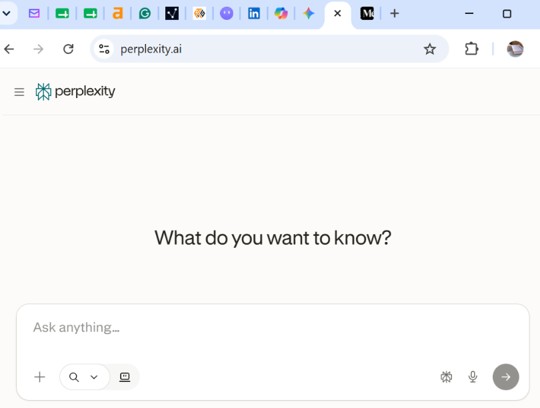Image resolution: width=540 pixels, height=408 pixels.
Task: Click the Perplexity logo
Action: coord(75,92)
